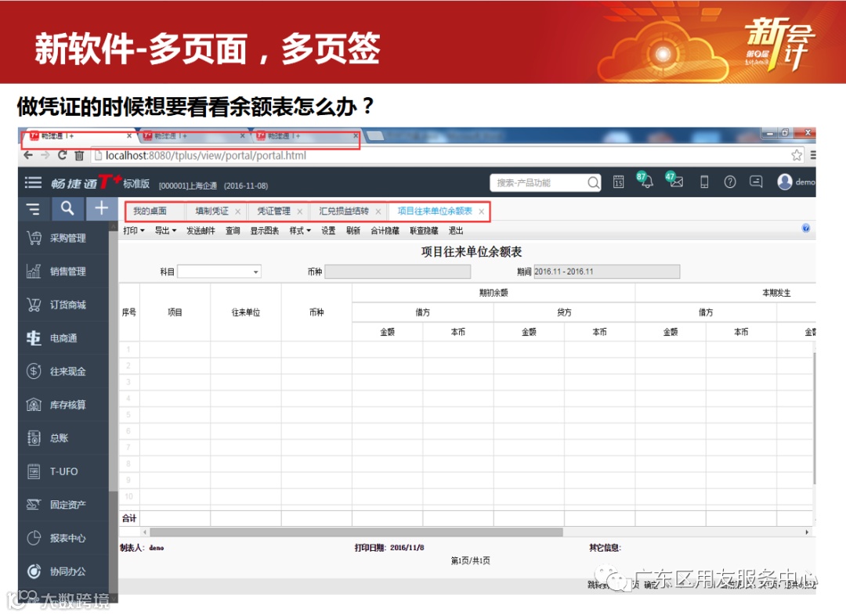Select the second browser tab
This screenshot has height=616, width=846.
point(193,136)
